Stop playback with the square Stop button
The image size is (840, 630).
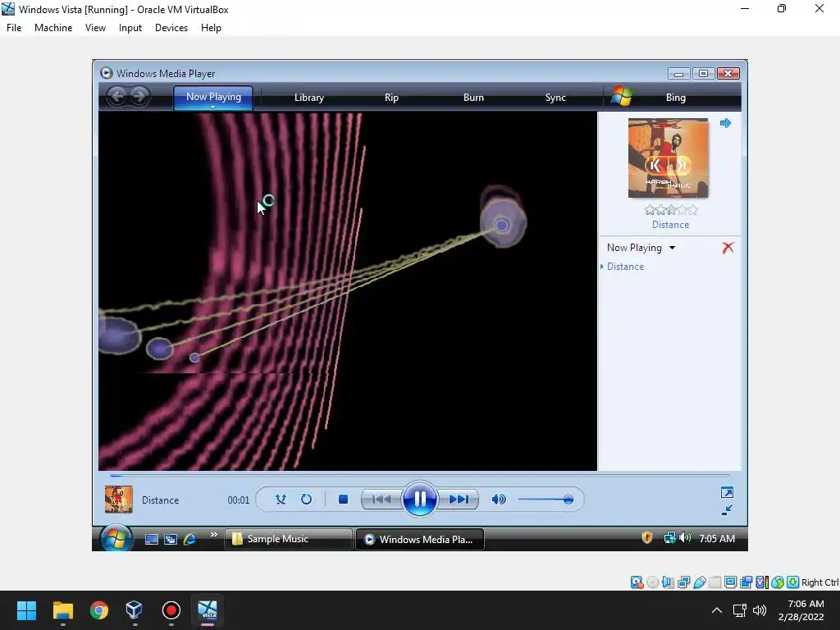coord(344,500)
